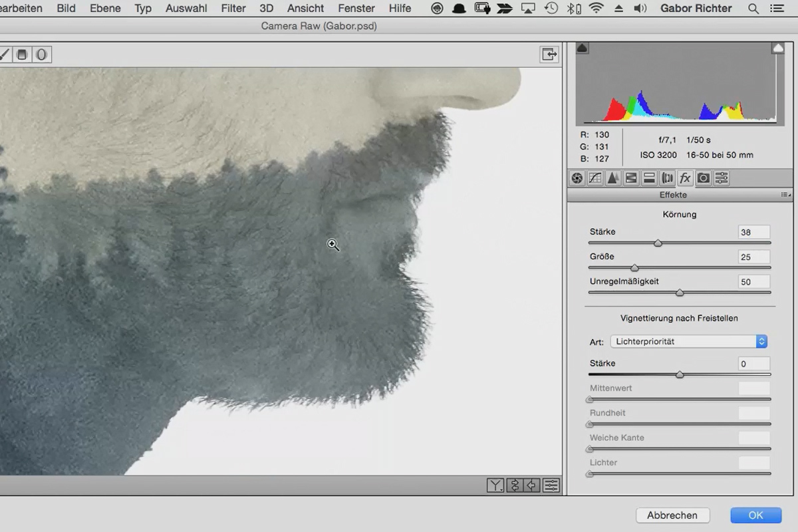The height and width of the screenshot is (532, 798).
Task: Open the Detail sharpening panel tab
Action: [x=612, y=178]
